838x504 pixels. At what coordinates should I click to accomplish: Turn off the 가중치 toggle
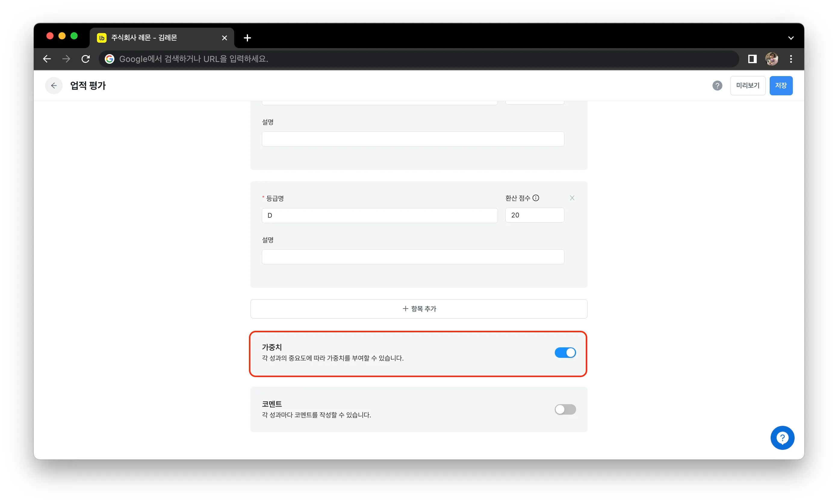(565, 352)
